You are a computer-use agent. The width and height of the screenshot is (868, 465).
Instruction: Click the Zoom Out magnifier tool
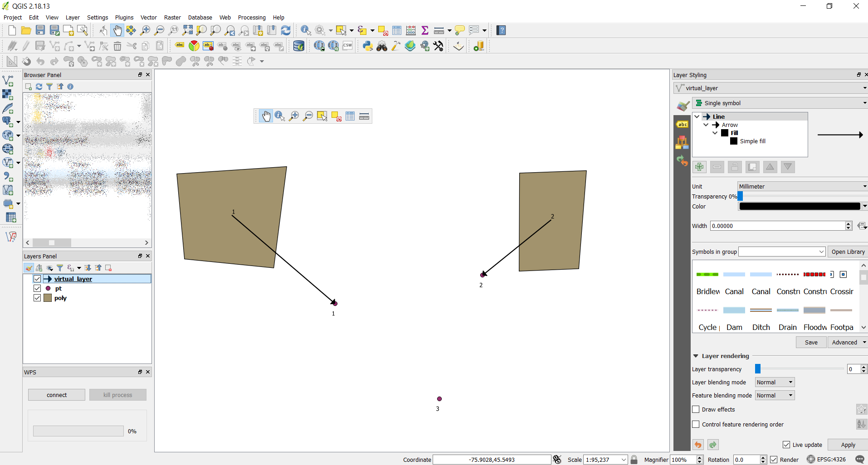[x=159, y=30]
